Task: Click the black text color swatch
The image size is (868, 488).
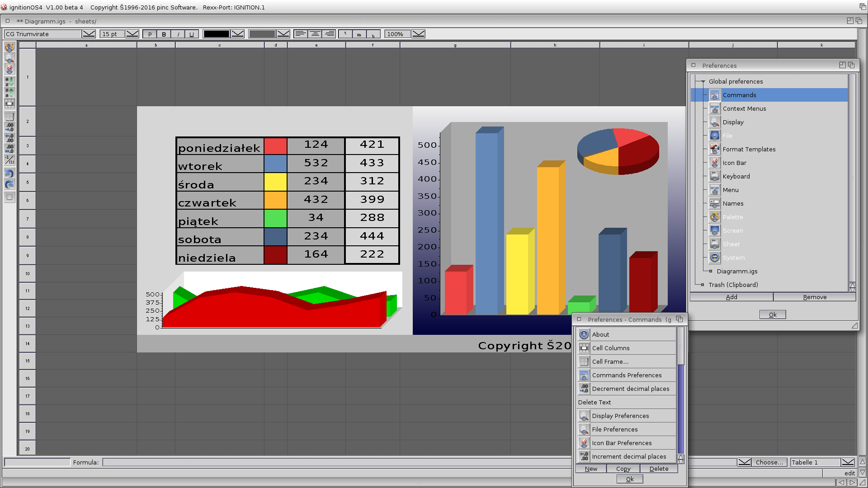Action: [217, 34]
